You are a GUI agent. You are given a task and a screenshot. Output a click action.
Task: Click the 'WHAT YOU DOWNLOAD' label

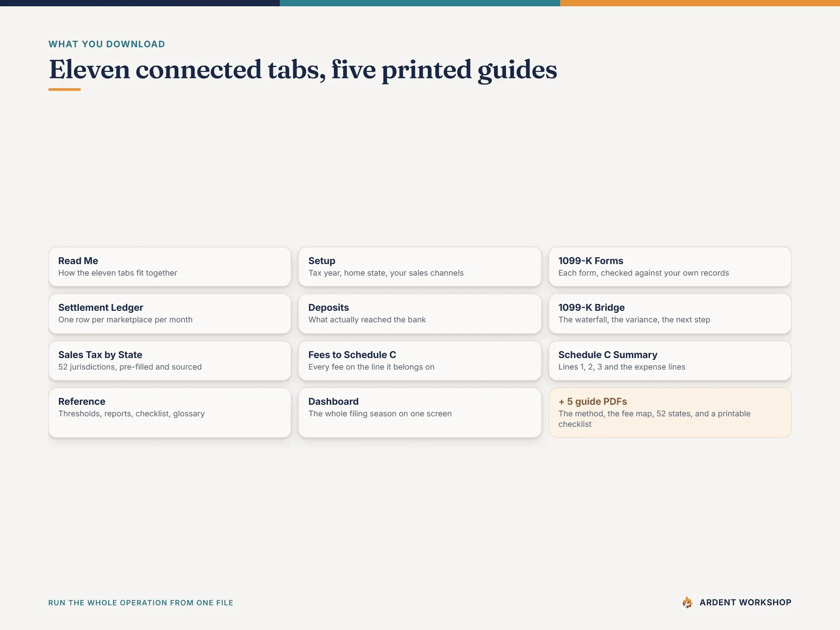pos(107,44)
